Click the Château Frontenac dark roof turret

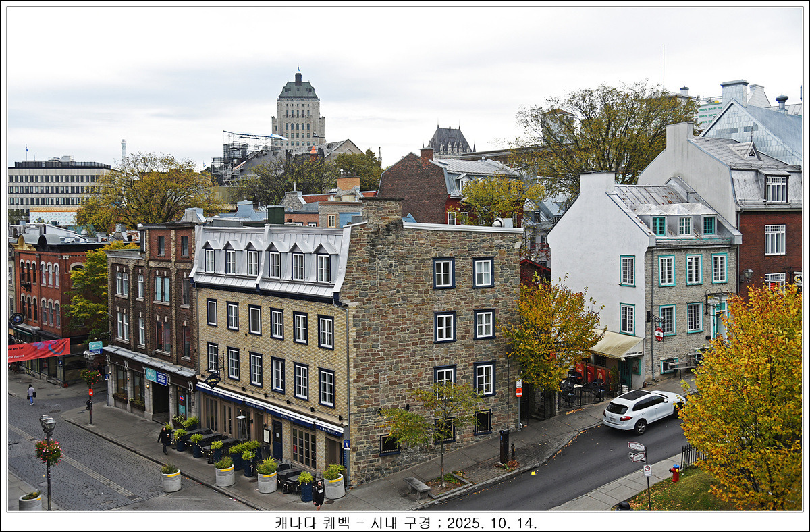(449, 140)
